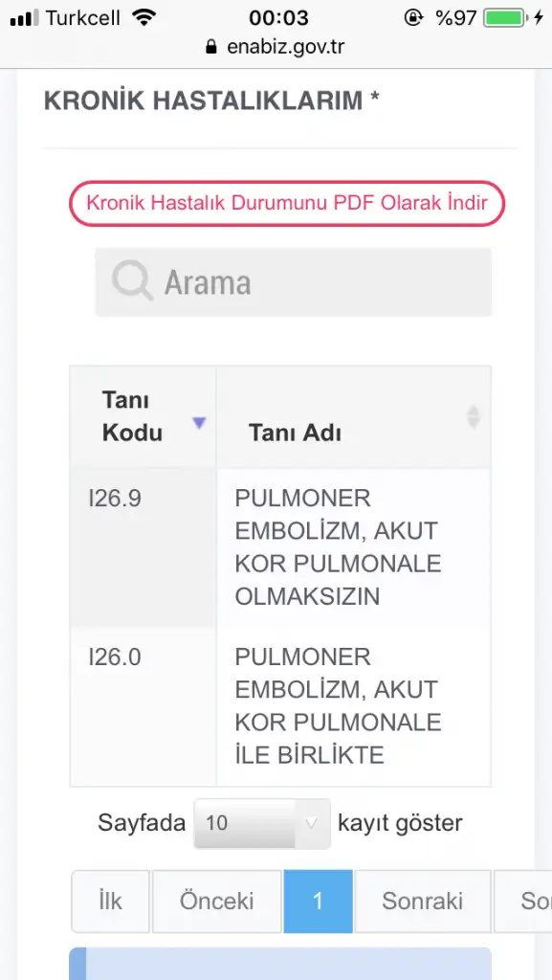Open the records-per-page dropdown showing 10
The image size is (552, 980).
[x=262, y=823]
